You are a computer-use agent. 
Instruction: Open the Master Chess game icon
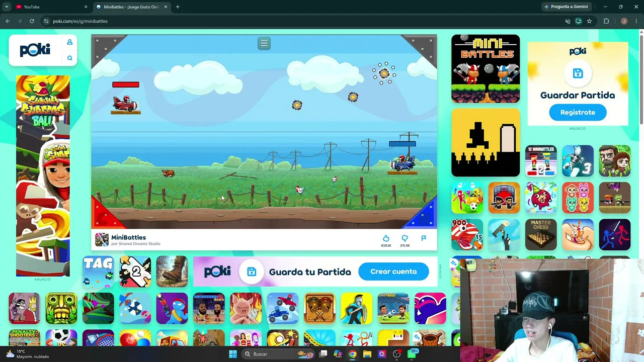[541, 234]
